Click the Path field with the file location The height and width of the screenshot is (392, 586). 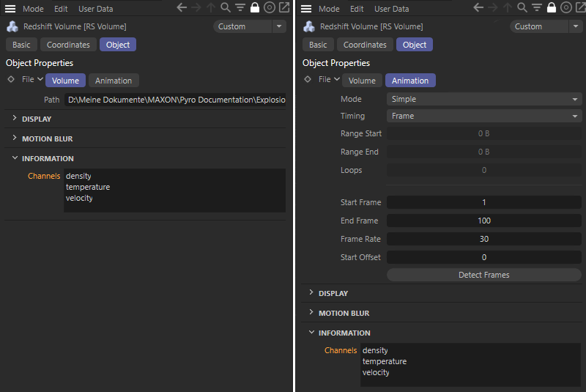175,100
